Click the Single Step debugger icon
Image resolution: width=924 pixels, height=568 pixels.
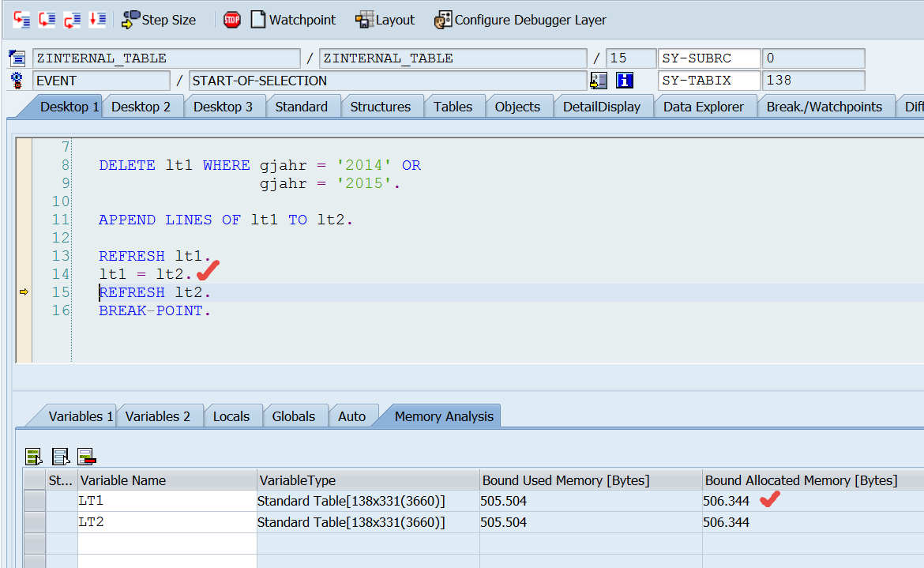pos(22,20)
